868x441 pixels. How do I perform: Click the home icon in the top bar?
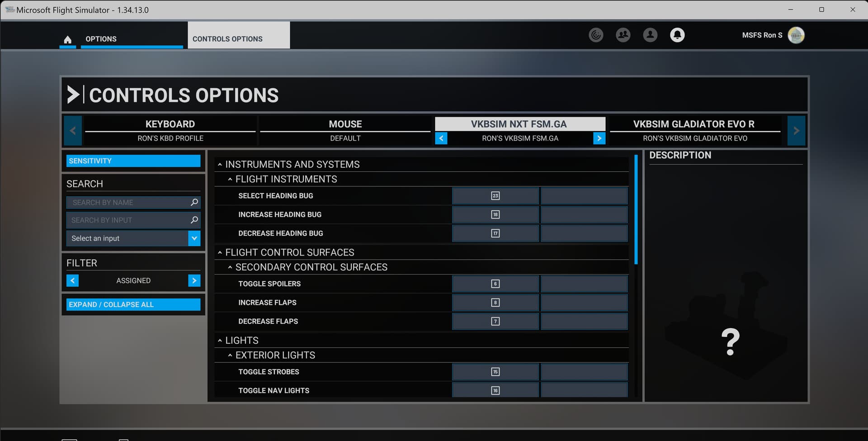(67, 39)
